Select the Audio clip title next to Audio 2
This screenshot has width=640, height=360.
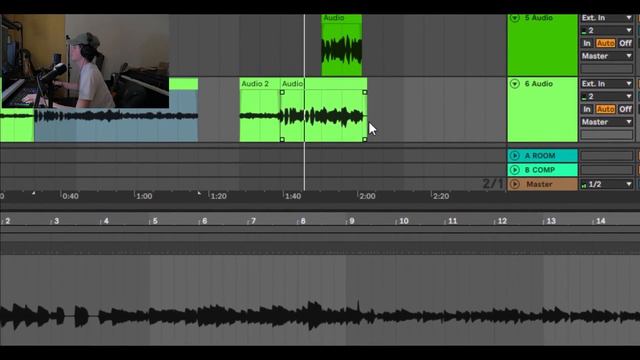click(292, 84)
